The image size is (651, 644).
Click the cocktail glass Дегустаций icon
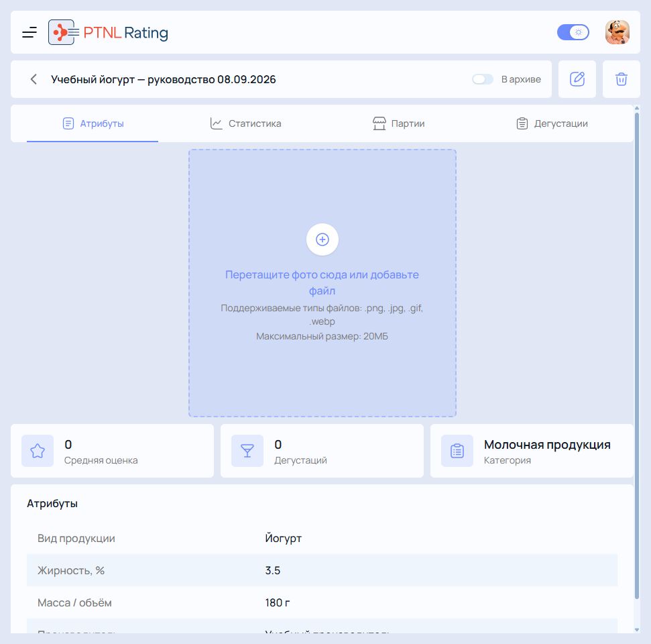point(247,450)
